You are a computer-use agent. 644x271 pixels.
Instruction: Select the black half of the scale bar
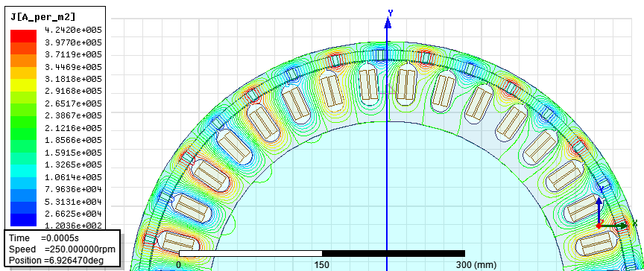click(394, 253)
